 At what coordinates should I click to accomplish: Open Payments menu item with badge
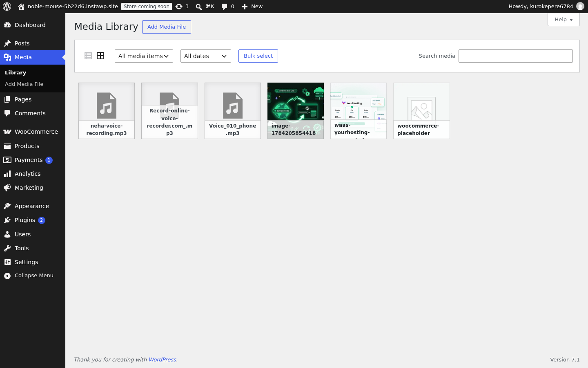coord(33,160)
